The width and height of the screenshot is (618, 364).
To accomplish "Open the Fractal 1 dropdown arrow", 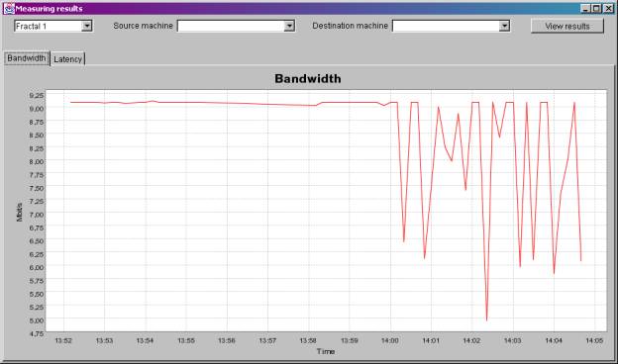I will (x=87, y=26).
